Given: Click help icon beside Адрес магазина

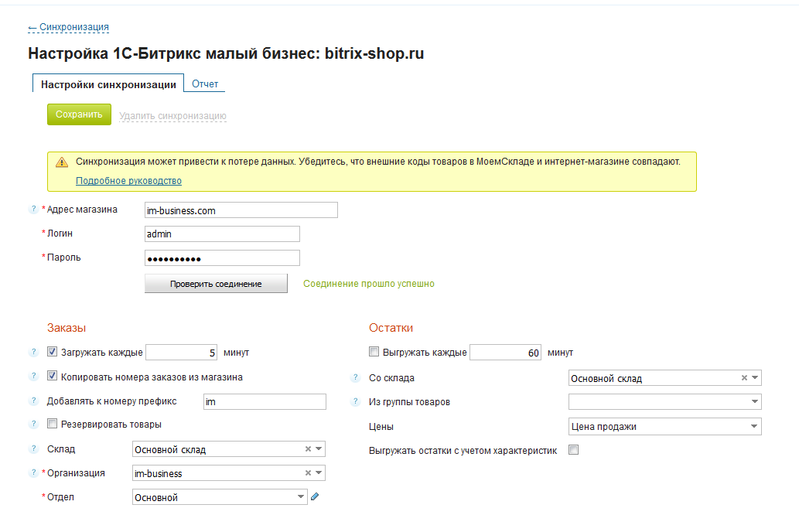Looking at the screenshot, I should (33, 209).
